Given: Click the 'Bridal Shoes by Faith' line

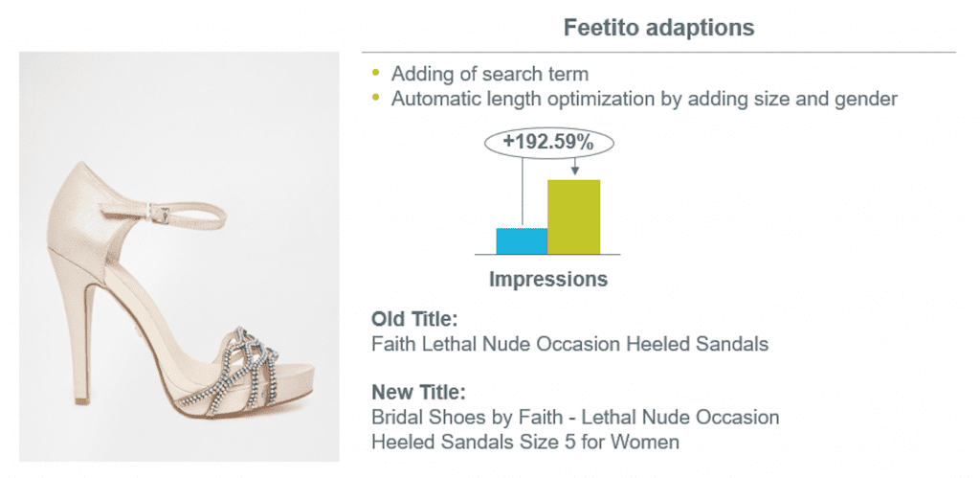Looking at the screenshot, I should [575, 417].
